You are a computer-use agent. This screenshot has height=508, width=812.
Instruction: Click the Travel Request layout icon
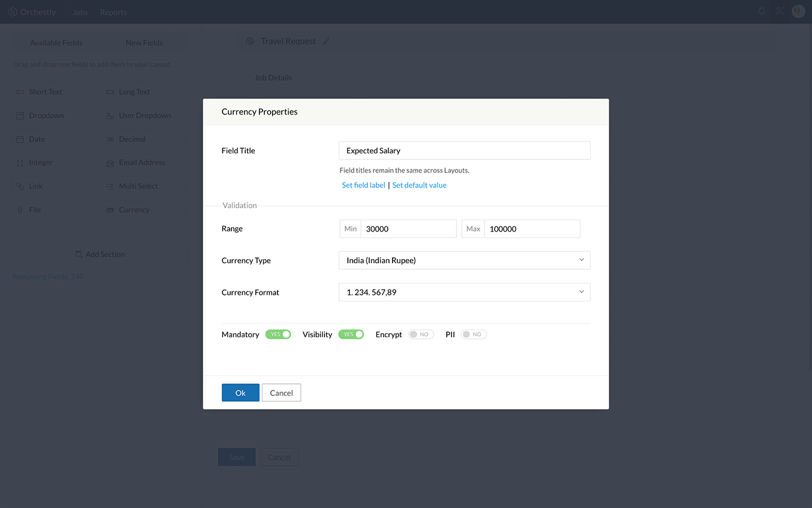pos(250,41)
